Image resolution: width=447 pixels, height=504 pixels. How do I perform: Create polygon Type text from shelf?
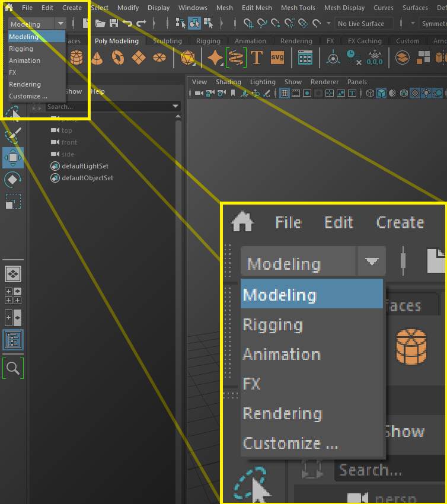click(257, 58)
